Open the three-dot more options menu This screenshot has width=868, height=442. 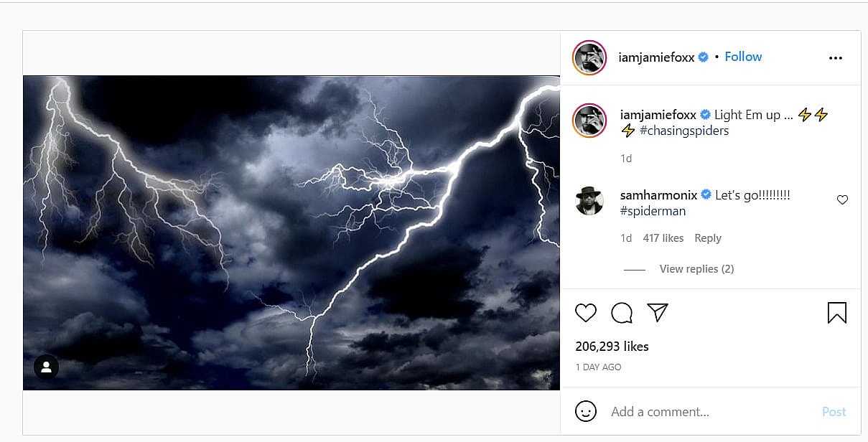click(835, 58)
